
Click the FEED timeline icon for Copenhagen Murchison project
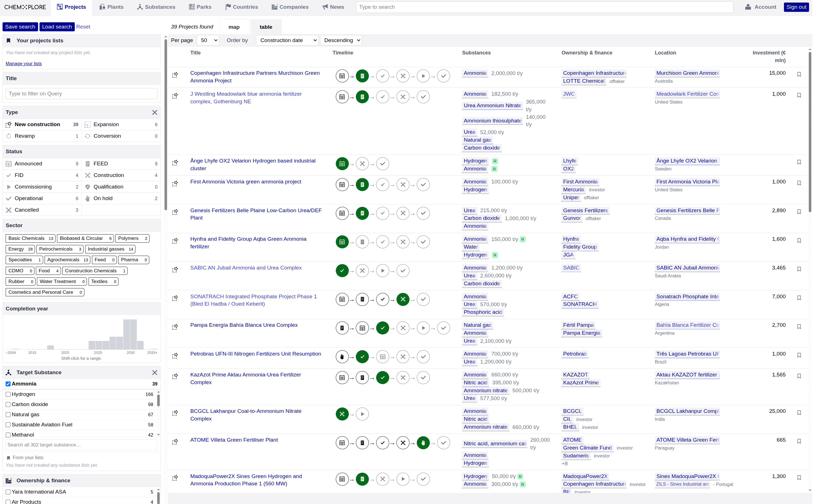(362, 76)
